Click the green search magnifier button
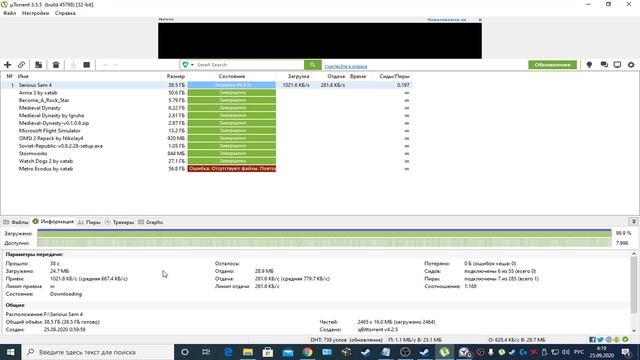 click(x=313, y=65)
